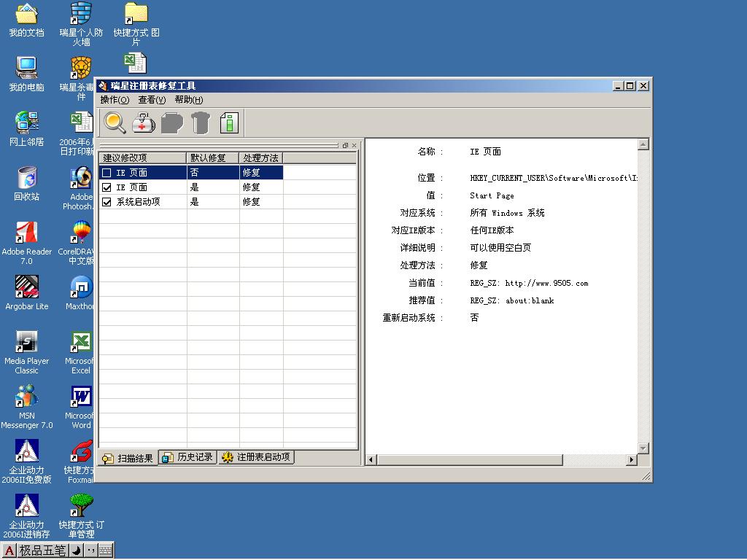Open 快捷方式 图片 folder icon
The width and height of the screenshot is (747, 560).
[x=136, y=24]
